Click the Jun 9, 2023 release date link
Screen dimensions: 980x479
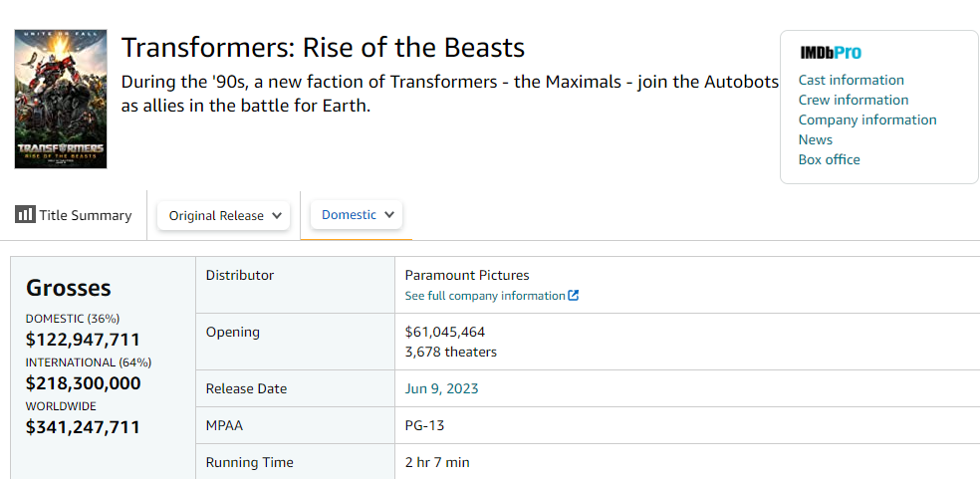coord(441,389)
